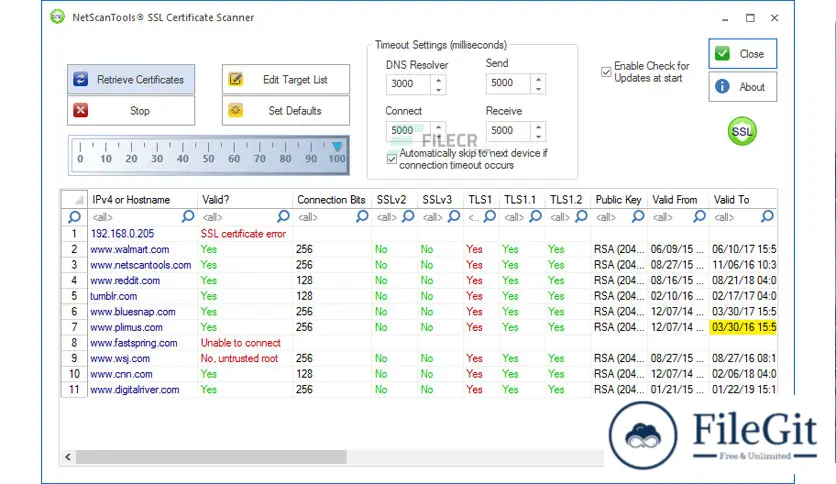Toggle Enable Check for Updates at start
The width and height of the screenshot is (836, 484).
[606, 72]
